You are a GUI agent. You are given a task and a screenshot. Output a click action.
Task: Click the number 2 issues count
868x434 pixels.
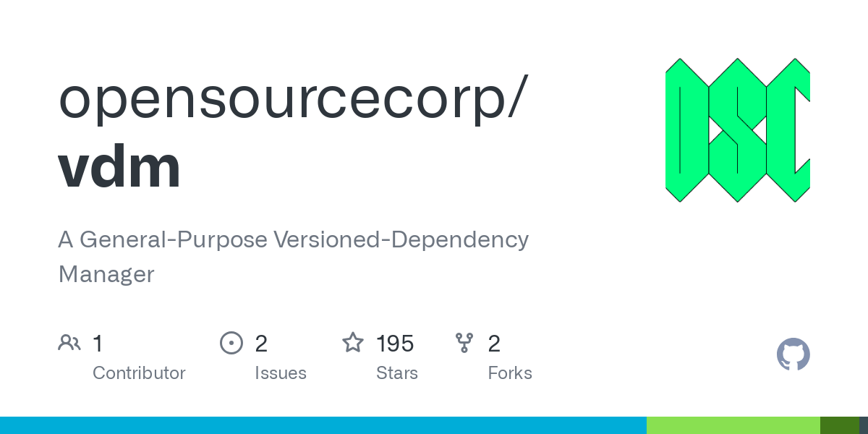[x=261, y=343]
